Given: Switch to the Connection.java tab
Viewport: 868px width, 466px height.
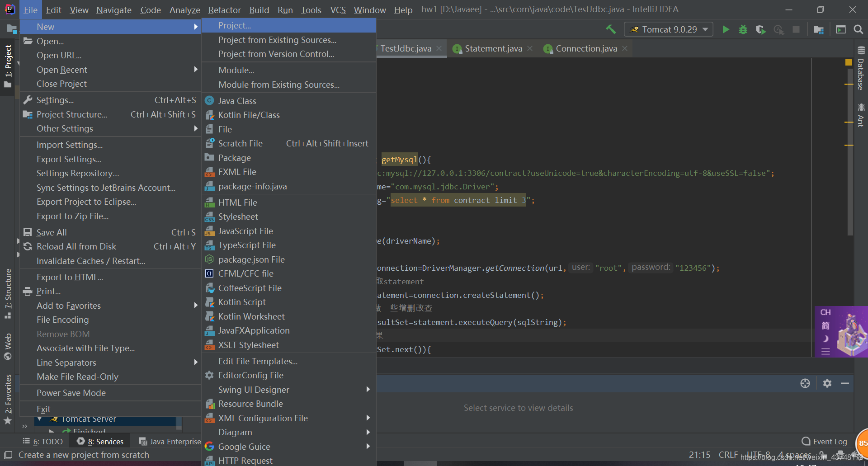Looking at the screenshot, I should coord(586,48).
